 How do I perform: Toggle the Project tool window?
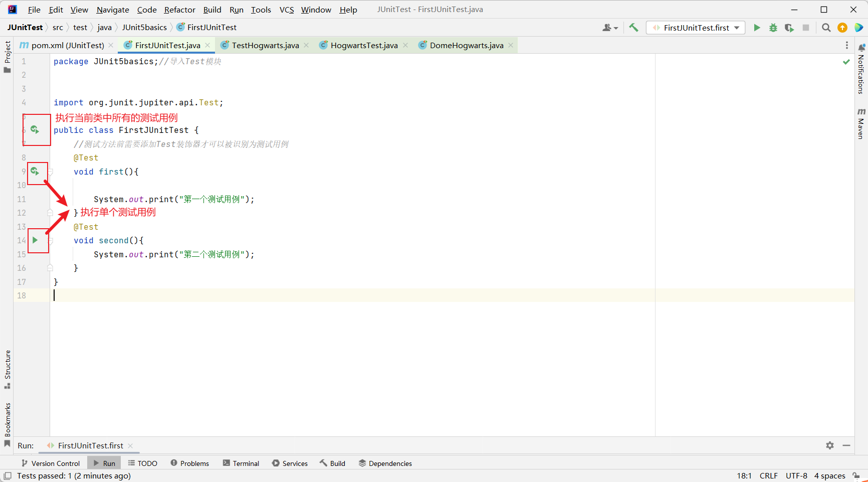[x=7, y=56]
